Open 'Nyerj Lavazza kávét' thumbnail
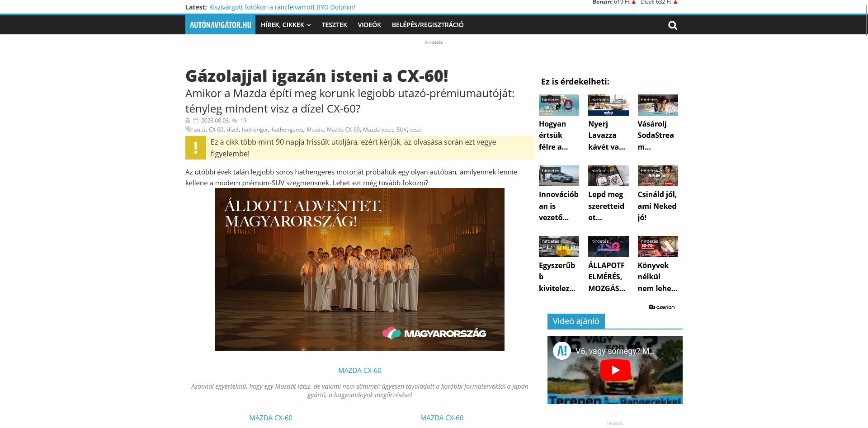The height and width of the screenshot is (428, 868). pyautogui.click(x=609, y=105)
